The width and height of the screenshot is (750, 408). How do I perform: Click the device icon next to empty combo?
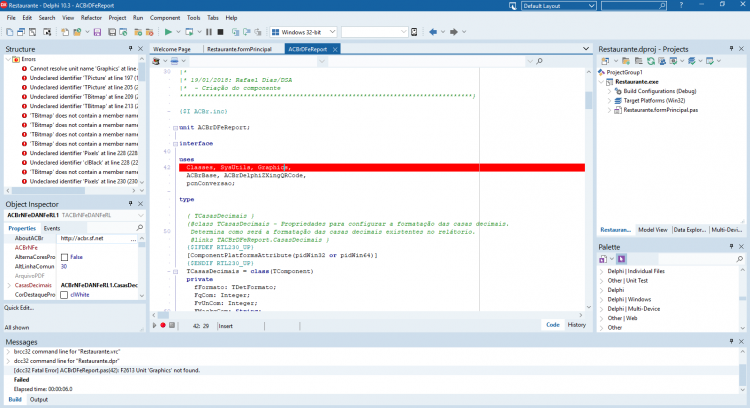(x=414, y=32)
